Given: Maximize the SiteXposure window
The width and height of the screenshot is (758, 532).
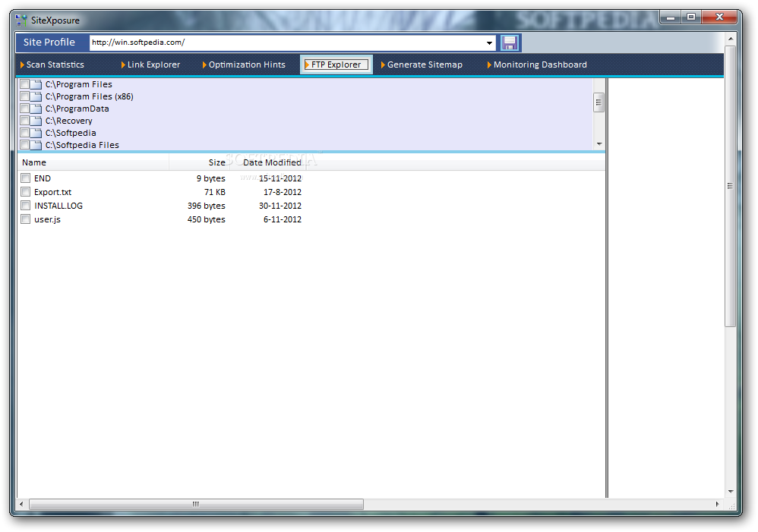Looking at the screenshot, I should (691, 17).
